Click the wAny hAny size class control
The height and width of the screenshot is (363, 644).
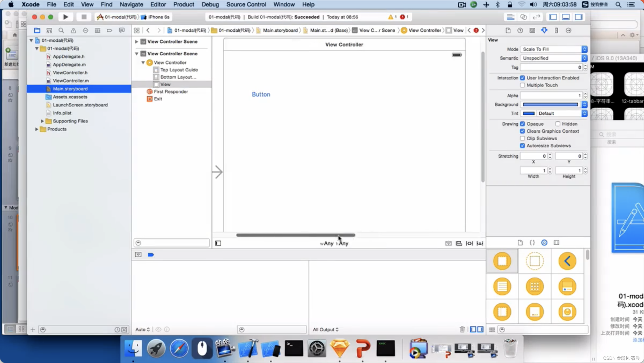coord(334,243)
